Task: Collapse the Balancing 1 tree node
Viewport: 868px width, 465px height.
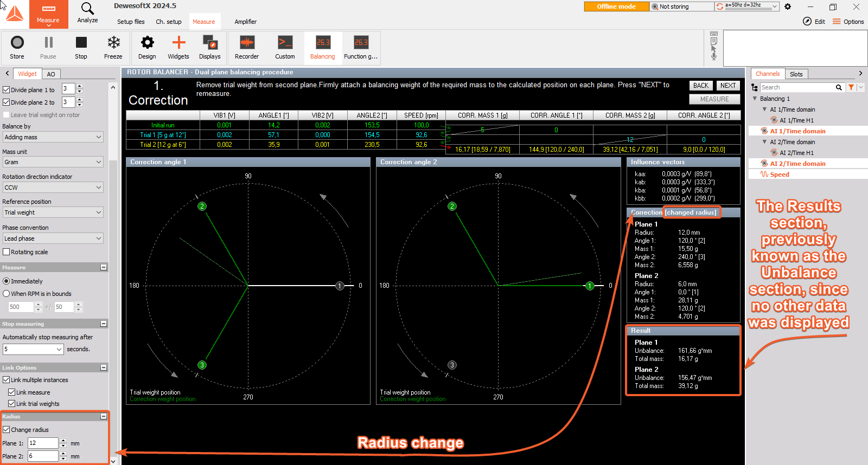Action: tap(755, 99)
